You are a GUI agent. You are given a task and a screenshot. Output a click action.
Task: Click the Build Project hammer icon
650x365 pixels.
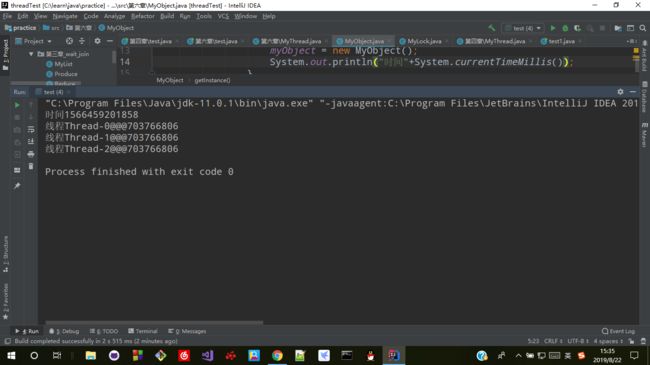click(x=492, y=28)
